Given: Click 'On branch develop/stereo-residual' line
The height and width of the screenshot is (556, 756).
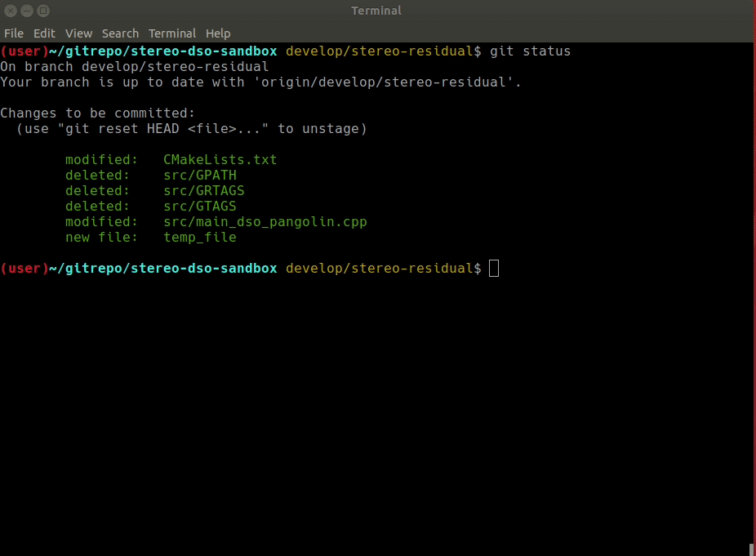Looking at the screenshot, I should pyautogui.click(x=135, y=67).
